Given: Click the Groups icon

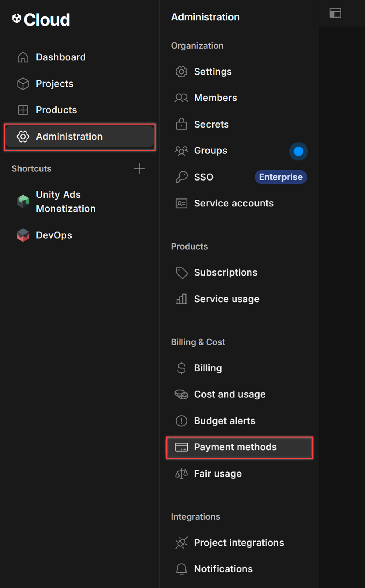Looking at the screenshot, I should pyautogui.click(x=181, y=151).
